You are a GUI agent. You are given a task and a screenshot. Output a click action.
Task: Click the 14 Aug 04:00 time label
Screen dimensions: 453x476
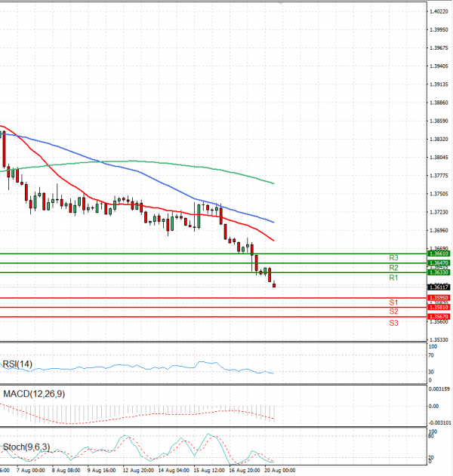tap(174, 470)
